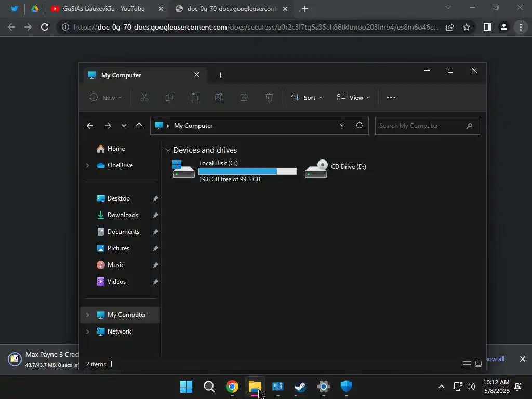Open the See more ellipsis menu
Image resolution: width=532 pixels, height=399 pixels.
(391, 97)
